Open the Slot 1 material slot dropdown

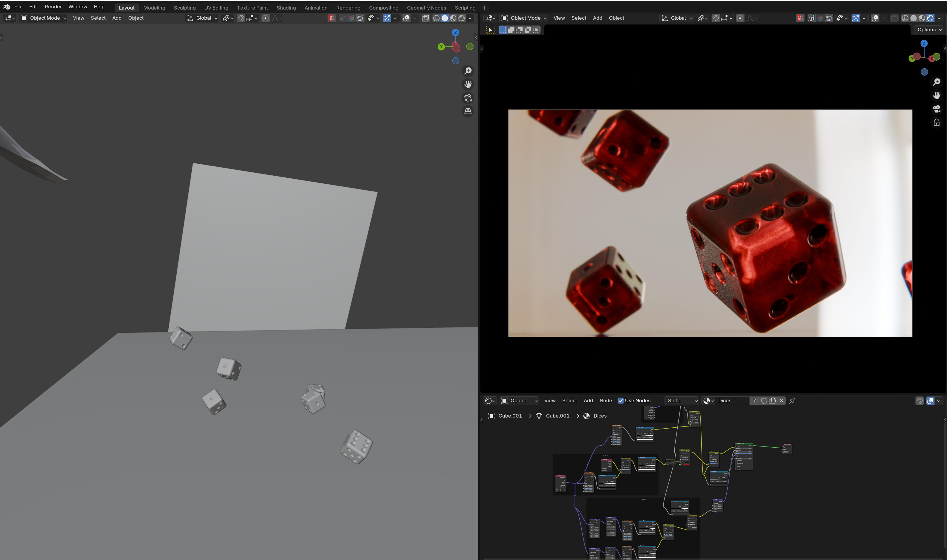682,401
